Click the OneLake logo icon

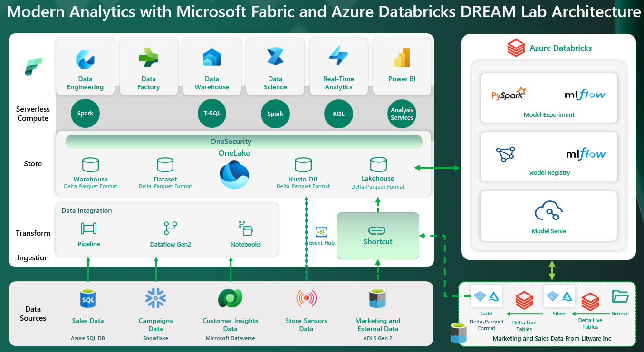tap(234, 174)
